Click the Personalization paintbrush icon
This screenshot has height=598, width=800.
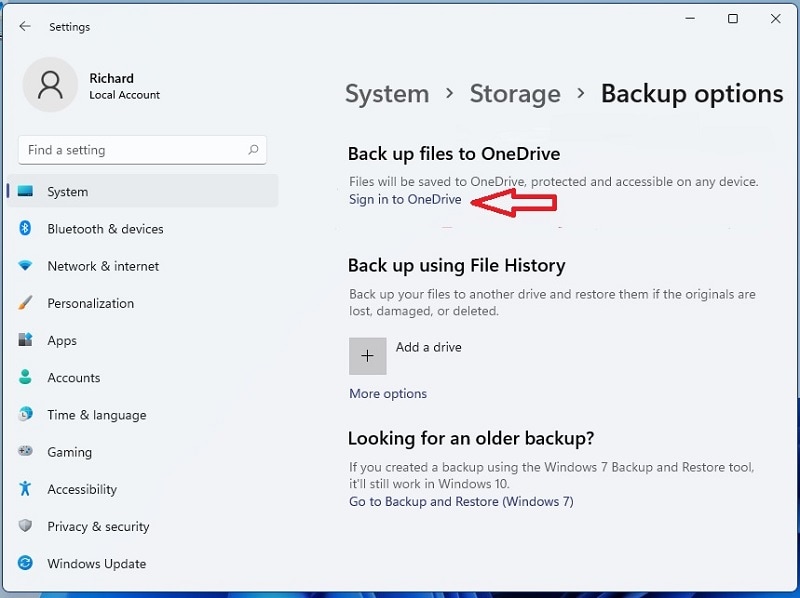click(x=26, y=303)
